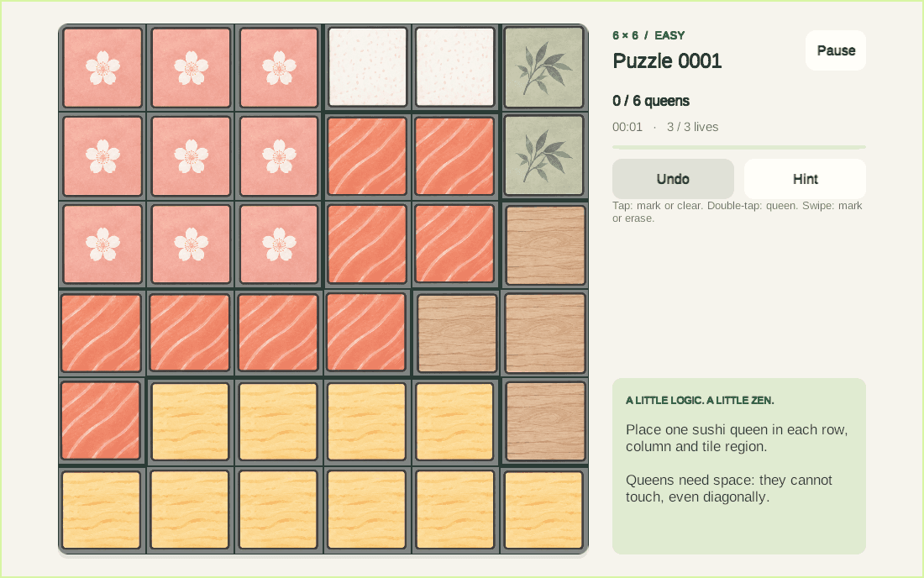
Task: Tap the egg tile in row 6, column 1
Action: pos(102,510)
